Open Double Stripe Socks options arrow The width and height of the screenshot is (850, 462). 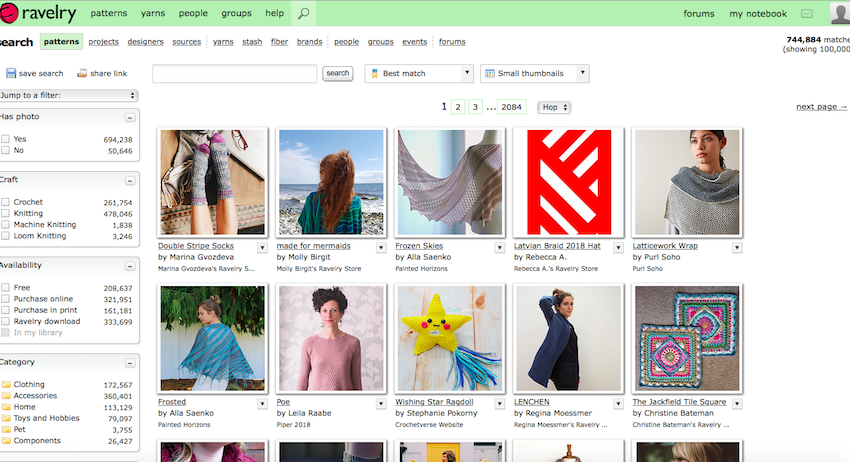[262, 247]
